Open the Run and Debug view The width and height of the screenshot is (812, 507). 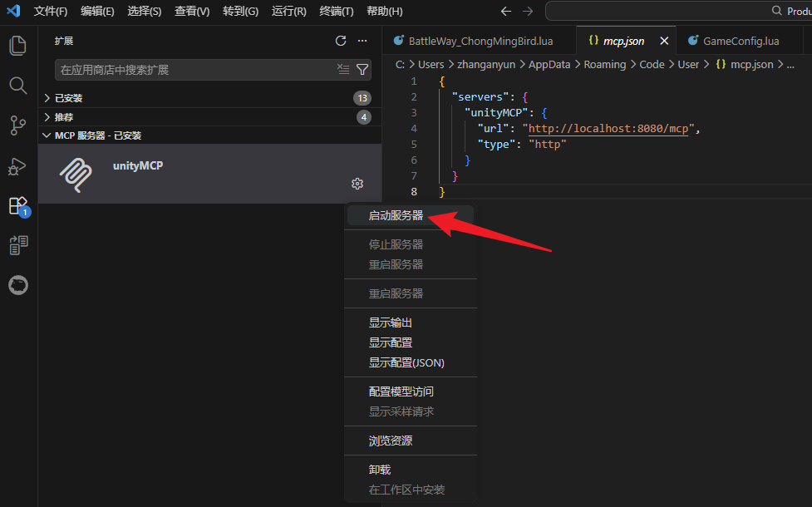[18, 165]
